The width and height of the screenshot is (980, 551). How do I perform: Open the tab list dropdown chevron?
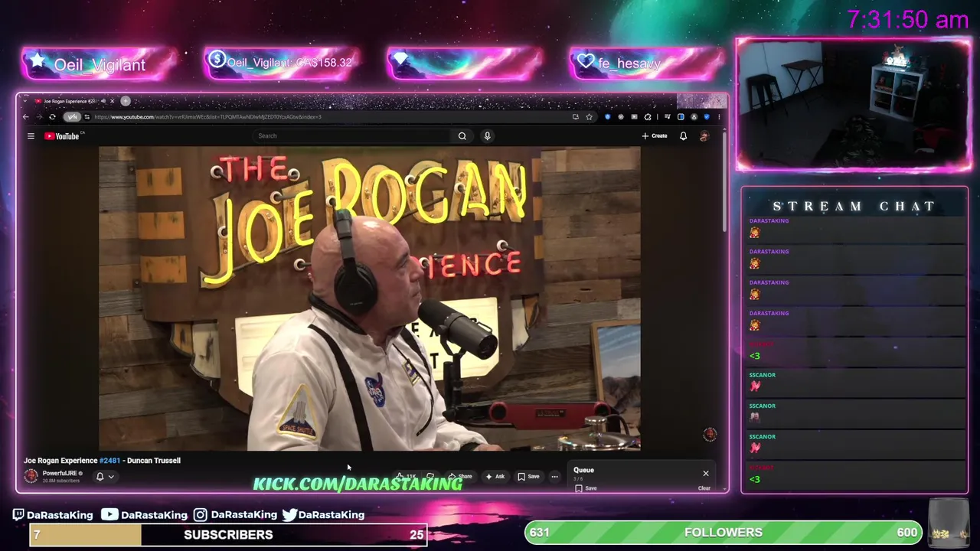pyautogui.click(x=25, y=101)
